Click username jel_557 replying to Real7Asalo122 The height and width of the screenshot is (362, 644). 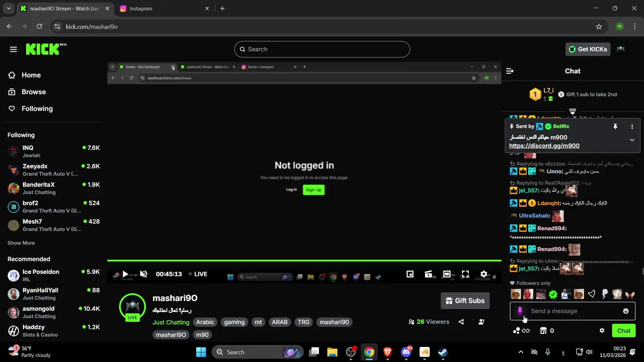click(529, 191)
